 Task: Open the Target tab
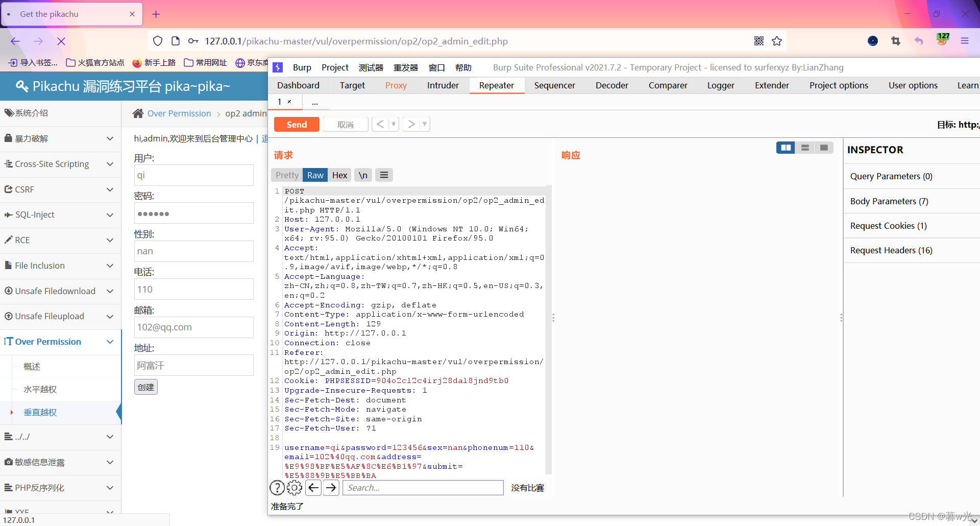(353, 85)
